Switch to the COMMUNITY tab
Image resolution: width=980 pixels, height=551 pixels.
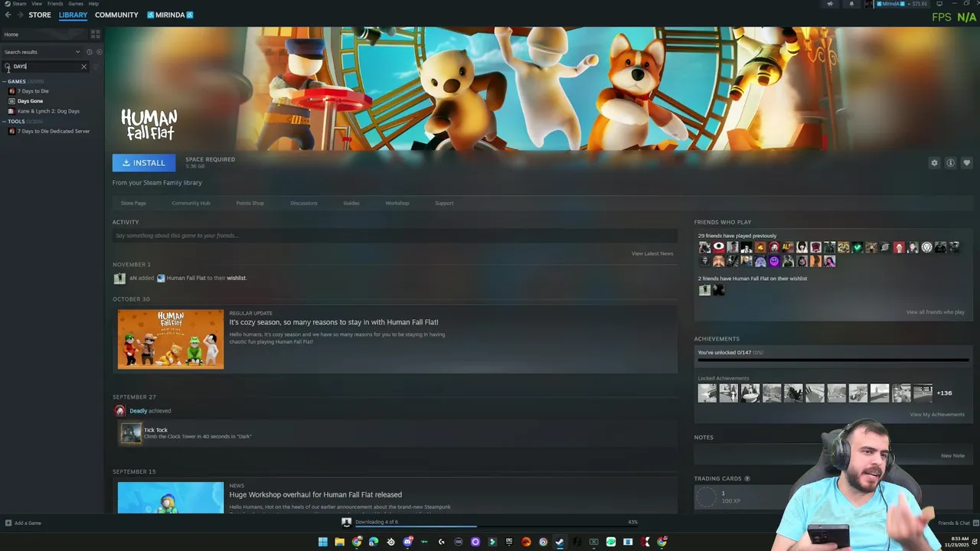[116, 15]
